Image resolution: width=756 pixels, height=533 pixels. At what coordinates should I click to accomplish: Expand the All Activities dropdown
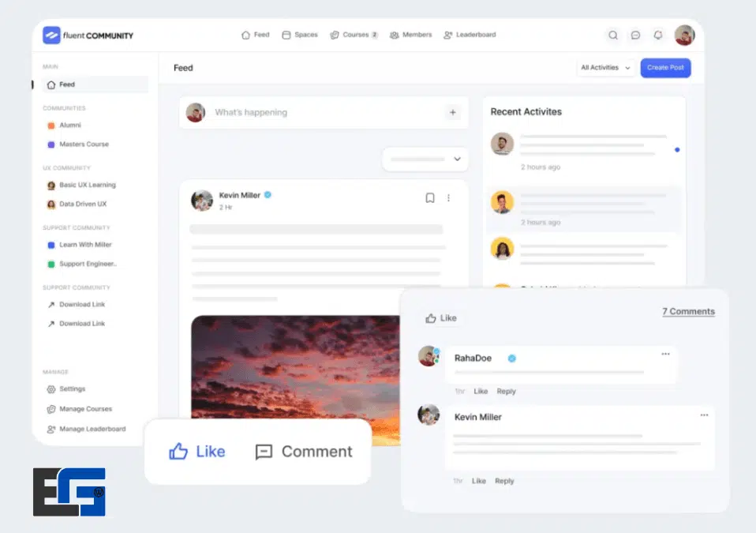click(605, 68)
